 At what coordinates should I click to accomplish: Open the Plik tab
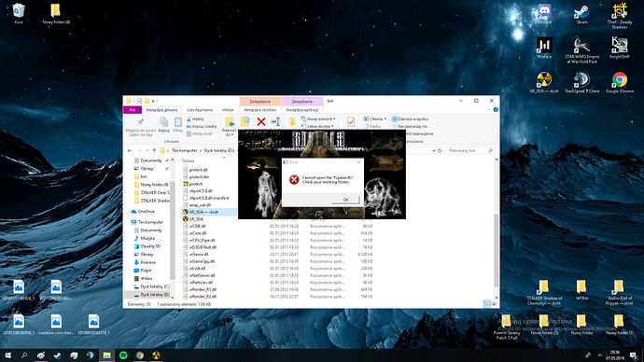point(133,110)
